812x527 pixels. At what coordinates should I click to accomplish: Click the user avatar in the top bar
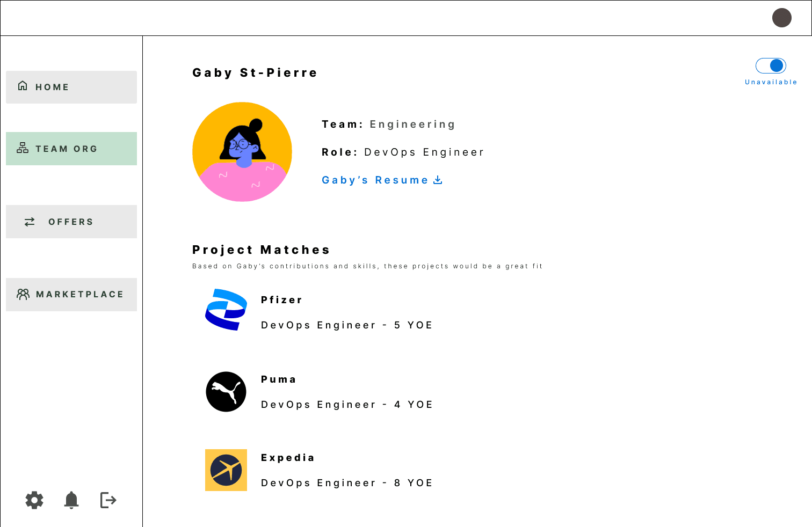tap(782, 18)
